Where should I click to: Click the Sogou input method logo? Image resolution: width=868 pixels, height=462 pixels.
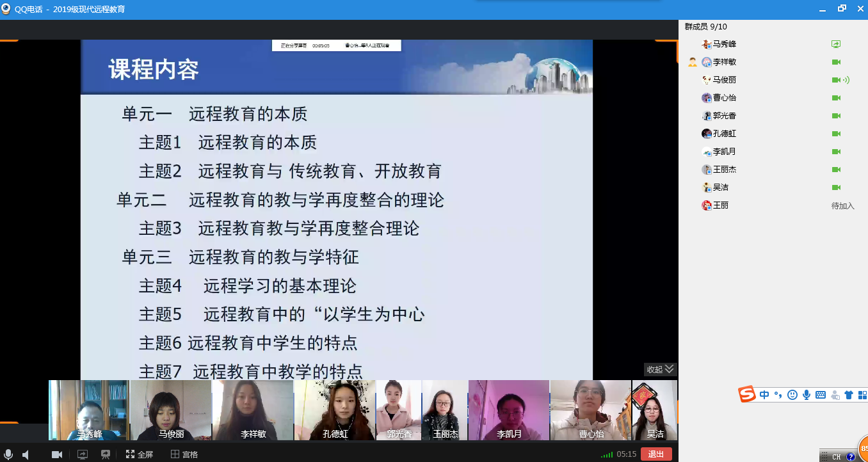[x=747, y=394]
